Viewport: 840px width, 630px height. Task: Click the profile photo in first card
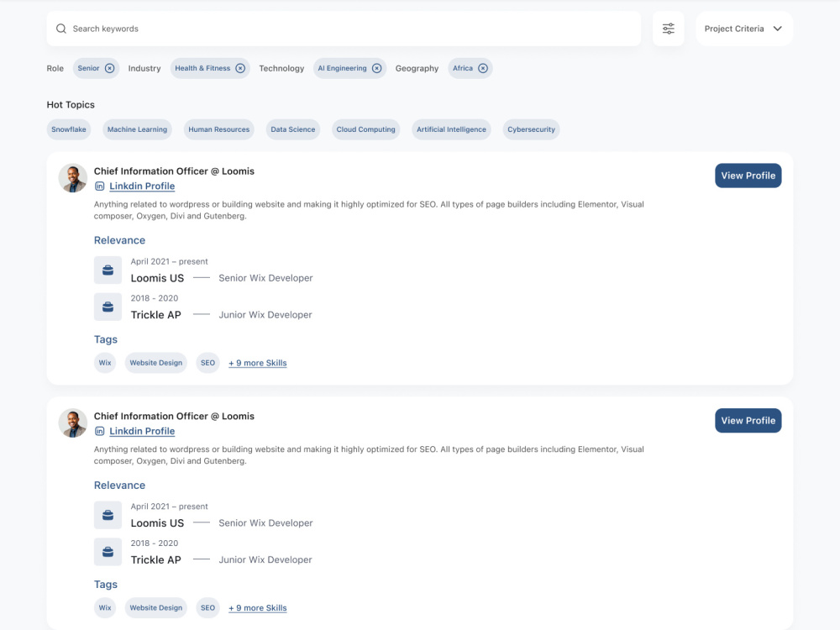[73, 178]
